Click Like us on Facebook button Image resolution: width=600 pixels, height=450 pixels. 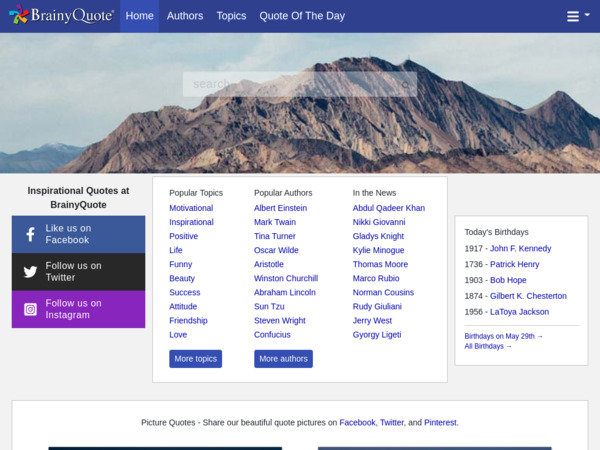[x=78, y=234]
